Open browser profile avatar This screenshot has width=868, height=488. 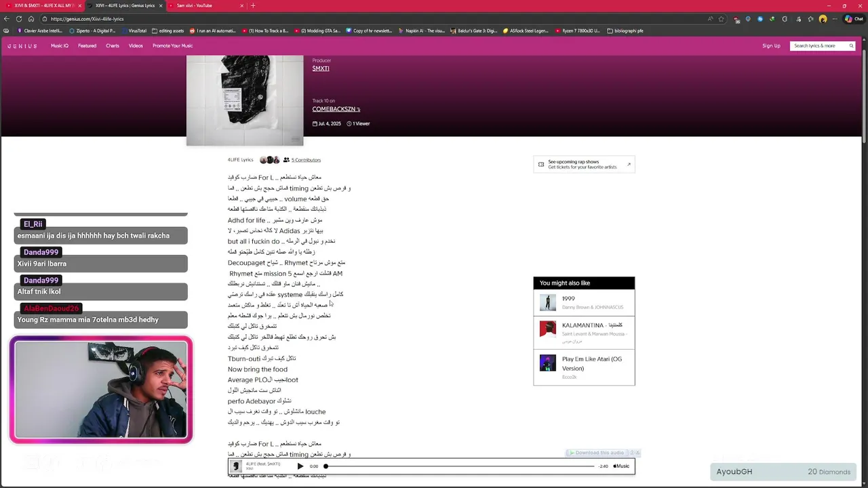(x=823, y=19)
